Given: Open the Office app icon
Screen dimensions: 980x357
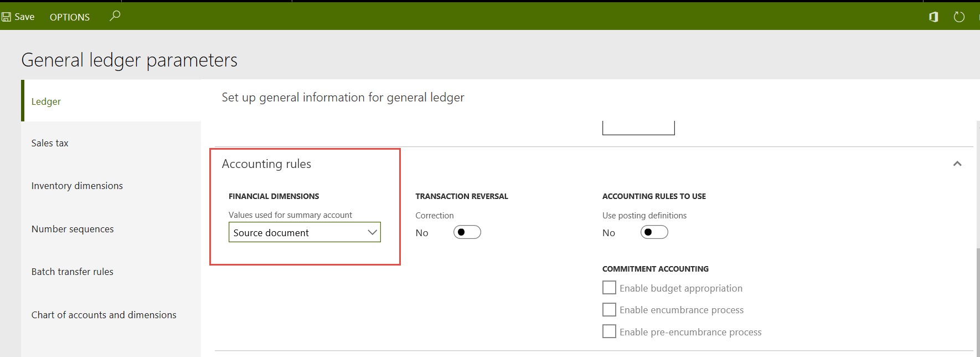Looking at the screenshot, I should coord(933,17).
